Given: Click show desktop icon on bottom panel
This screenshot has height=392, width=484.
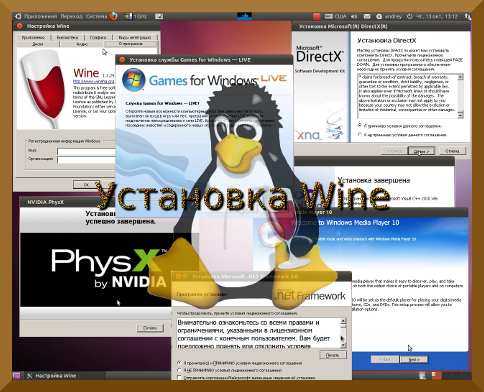Looking at the screenshot, I should 16,376.
